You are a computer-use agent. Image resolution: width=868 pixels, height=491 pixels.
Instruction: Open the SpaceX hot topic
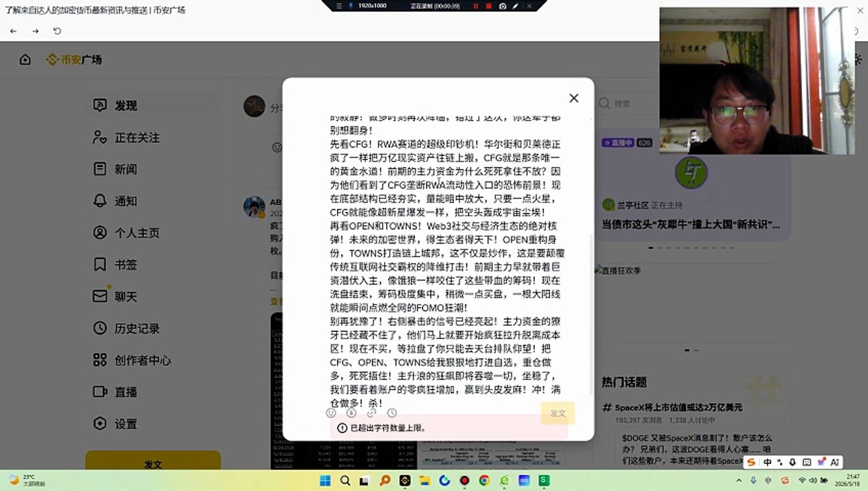(x=678, y=407)
